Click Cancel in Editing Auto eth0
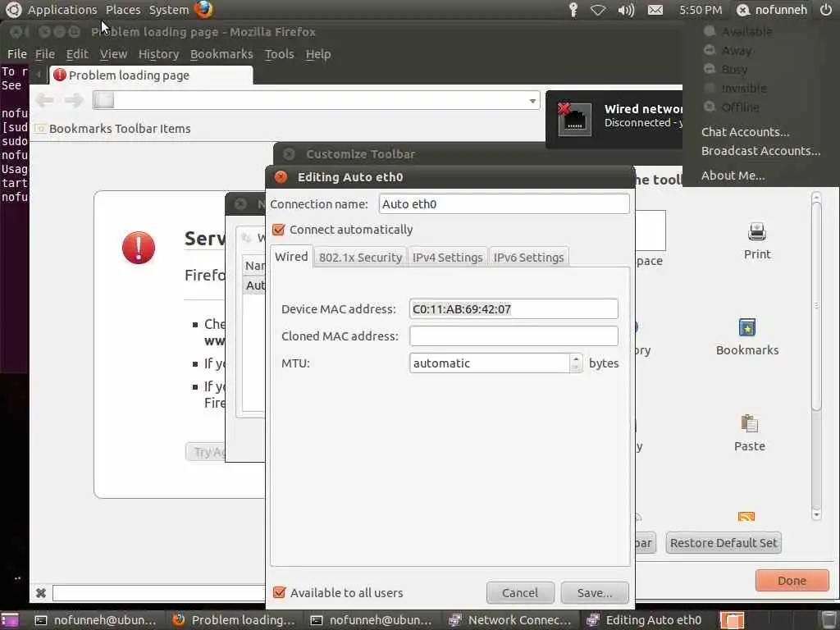The height and width of the screenshot is (630, 840). point(519,592)
